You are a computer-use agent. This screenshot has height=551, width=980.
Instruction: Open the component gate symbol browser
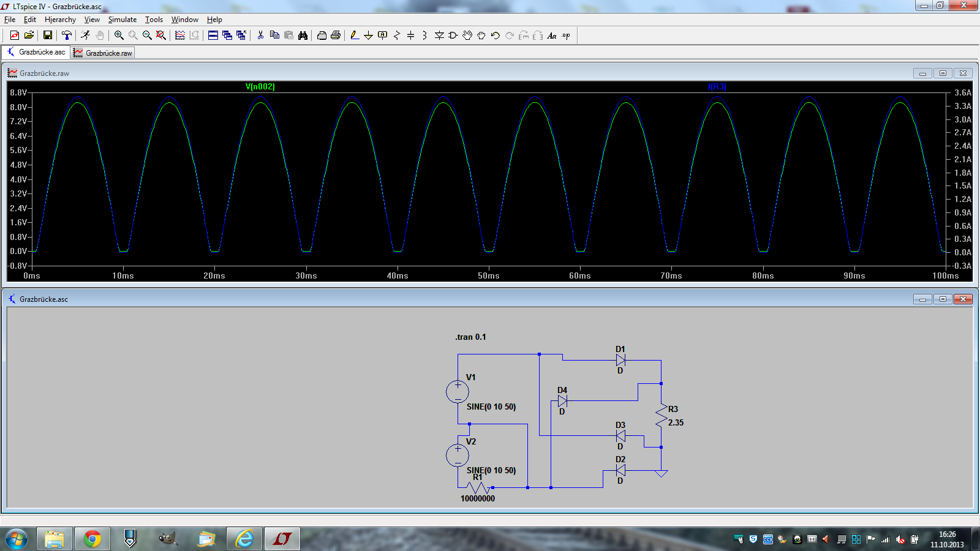[x=453, y=36]
